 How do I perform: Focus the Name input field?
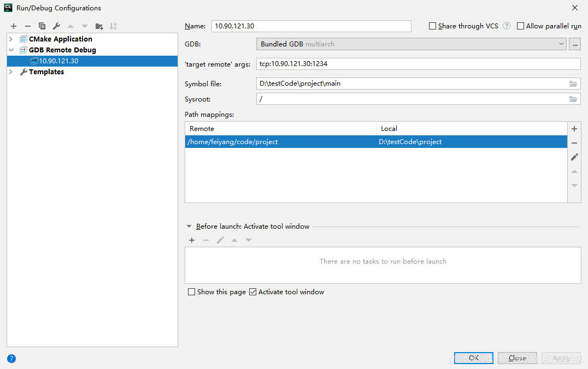(311, 26)
